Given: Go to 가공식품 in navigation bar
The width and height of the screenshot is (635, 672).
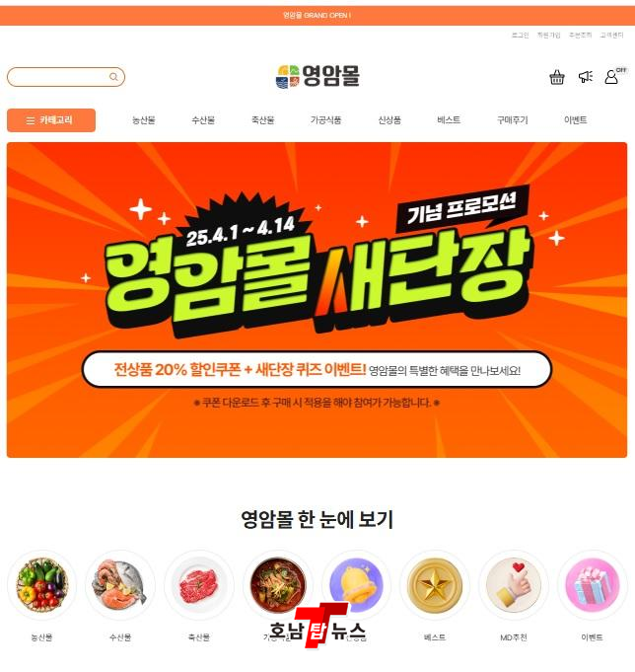Looking at the screenshot, I should point(325,120).
